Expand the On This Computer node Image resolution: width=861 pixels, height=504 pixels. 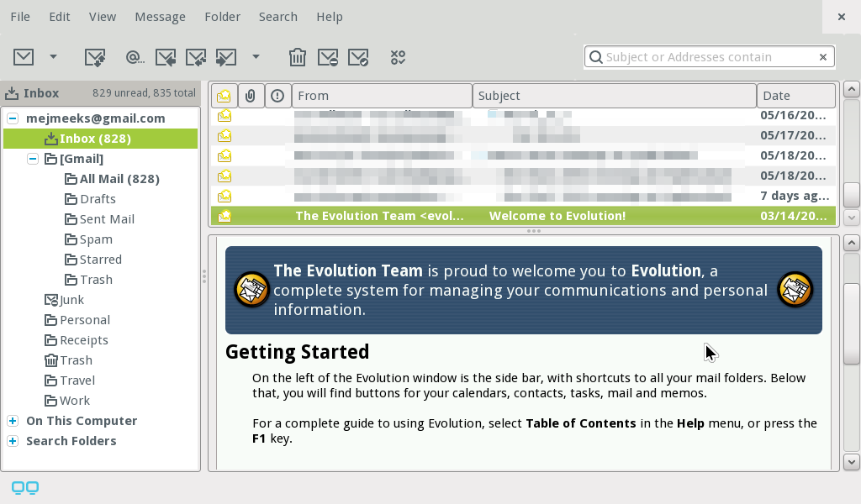point(13,421)
